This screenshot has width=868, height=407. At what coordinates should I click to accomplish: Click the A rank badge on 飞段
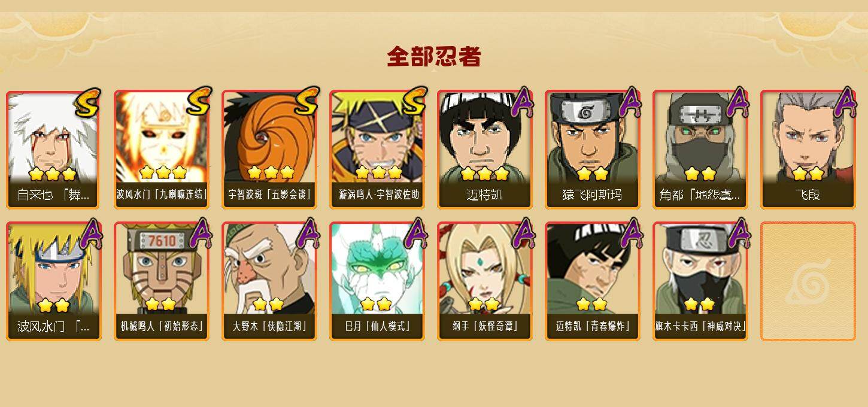[x=845, y=103]
